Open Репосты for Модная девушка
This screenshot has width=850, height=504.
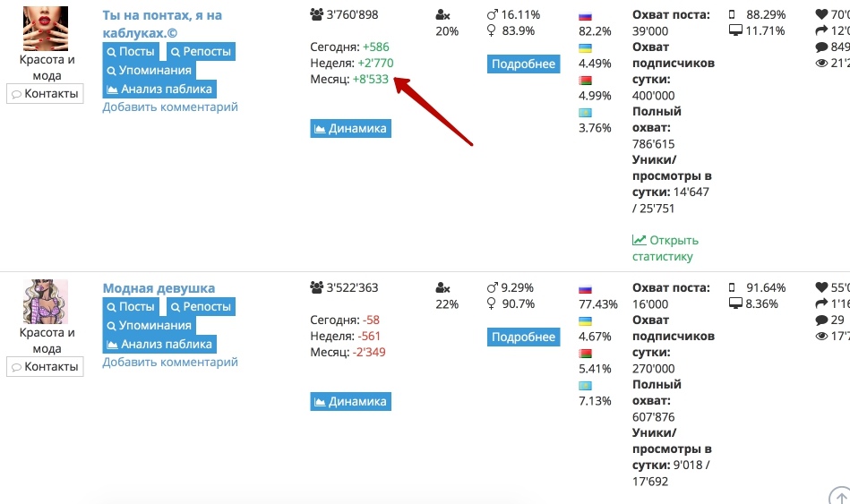tap(202, 307)
